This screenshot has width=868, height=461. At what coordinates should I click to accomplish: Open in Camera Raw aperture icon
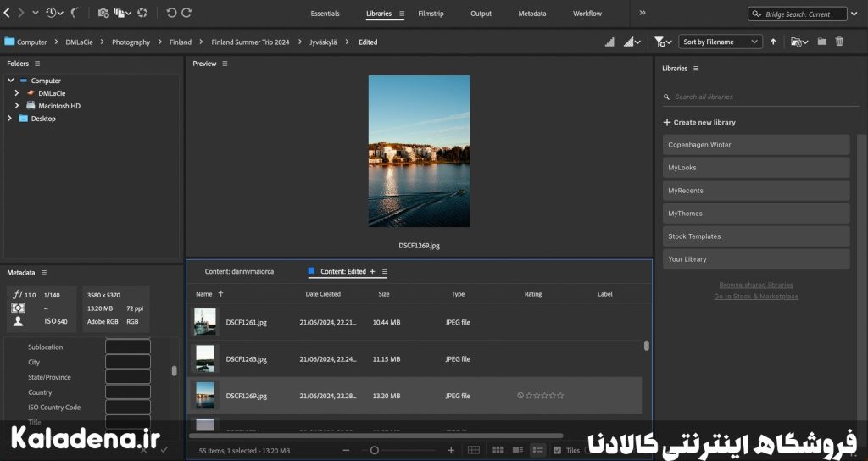click(142, 13)
